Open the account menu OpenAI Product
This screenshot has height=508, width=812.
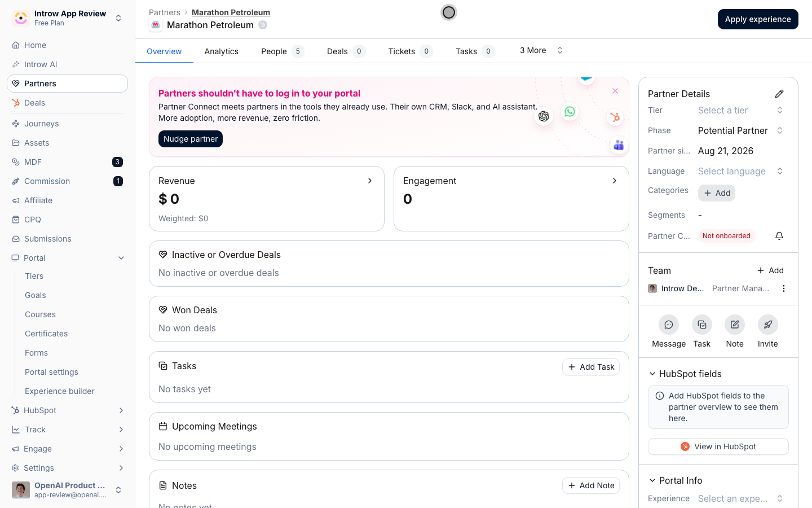67,490
